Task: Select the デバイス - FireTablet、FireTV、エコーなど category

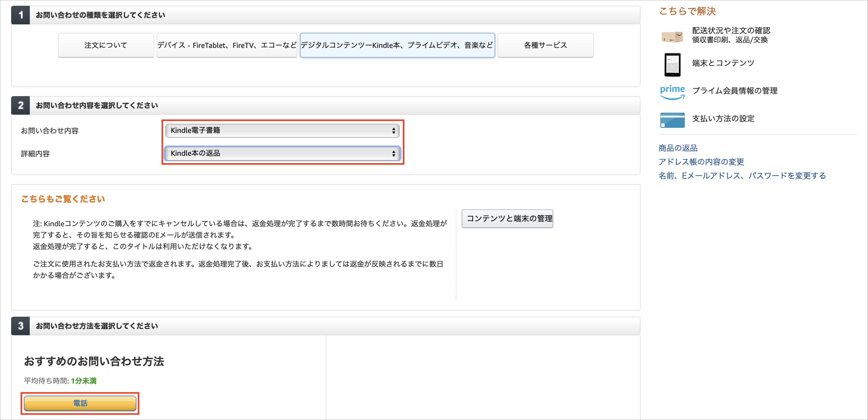Action: [226, 45]
